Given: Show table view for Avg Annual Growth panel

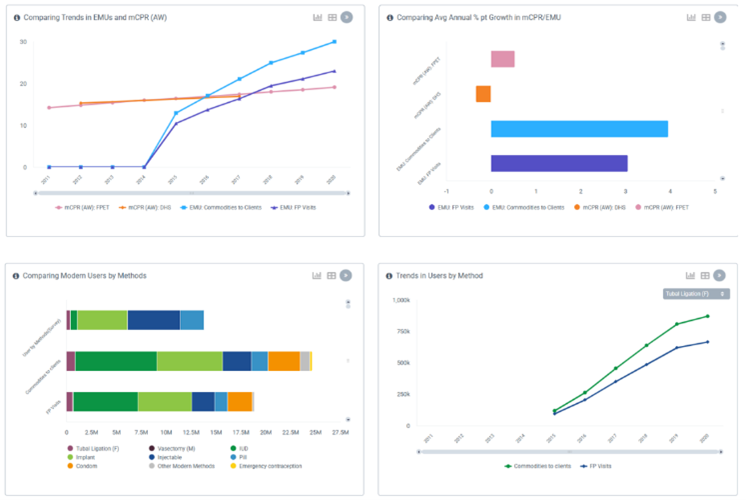Looking at the screenshot, I should click(x=706, y=18).
